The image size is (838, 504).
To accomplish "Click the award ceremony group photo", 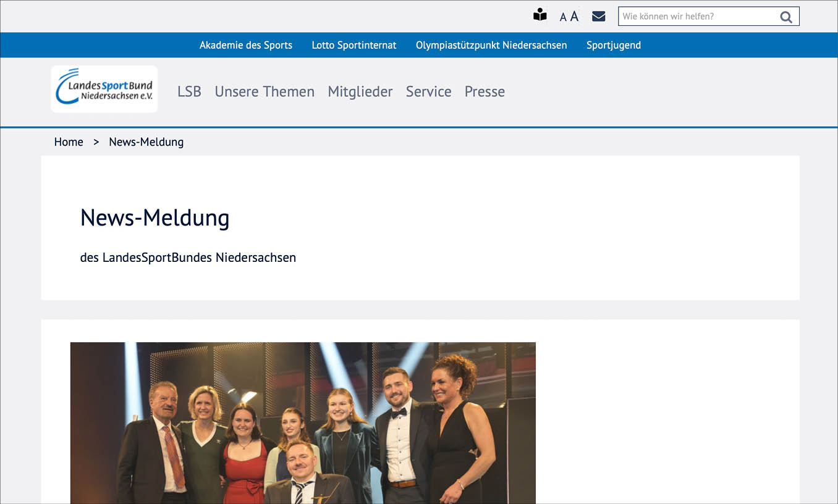I will click(x=303, y=423).
